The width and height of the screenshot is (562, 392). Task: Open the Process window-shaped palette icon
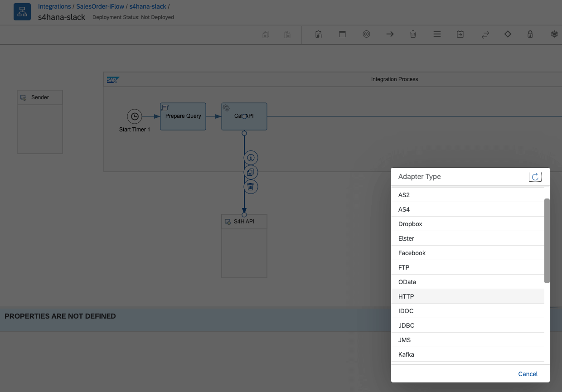tap(343, 34)
